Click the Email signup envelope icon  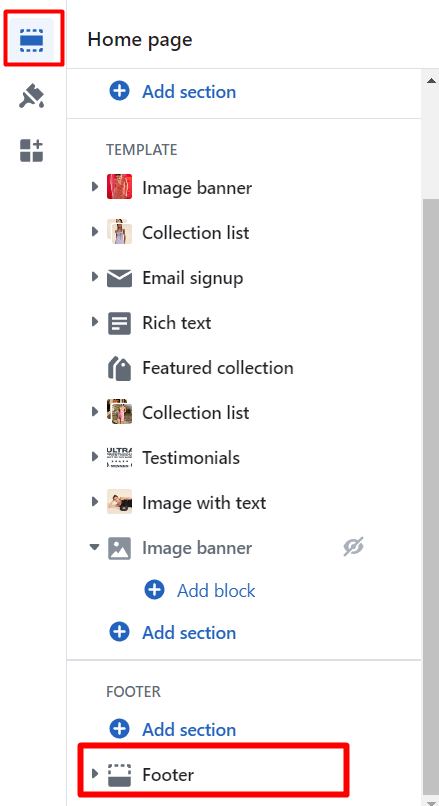[119, 278]
